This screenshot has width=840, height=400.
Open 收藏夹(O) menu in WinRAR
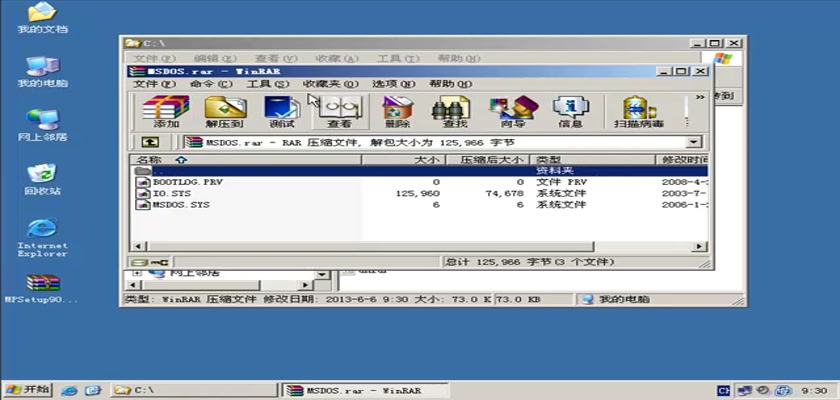[x=331, y=84]
